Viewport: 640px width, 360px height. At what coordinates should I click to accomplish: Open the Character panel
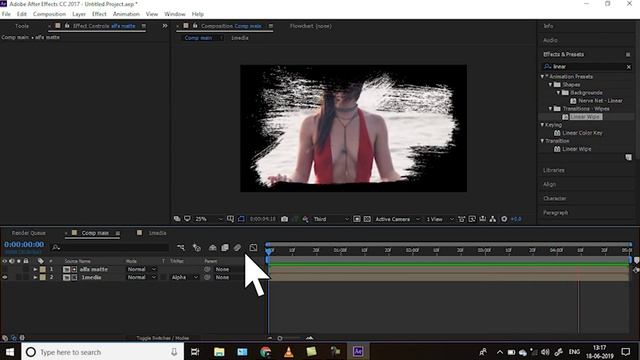coord(555,198)
